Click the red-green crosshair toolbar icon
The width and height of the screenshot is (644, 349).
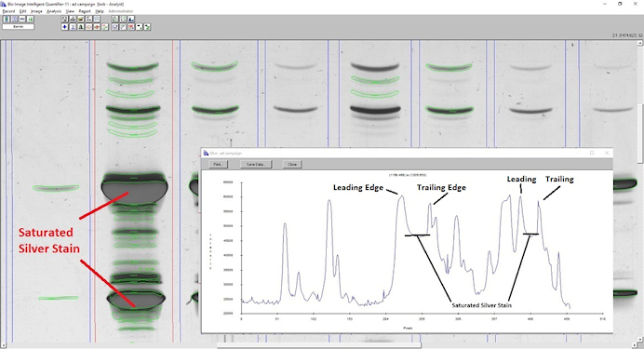tap(105, 27)
